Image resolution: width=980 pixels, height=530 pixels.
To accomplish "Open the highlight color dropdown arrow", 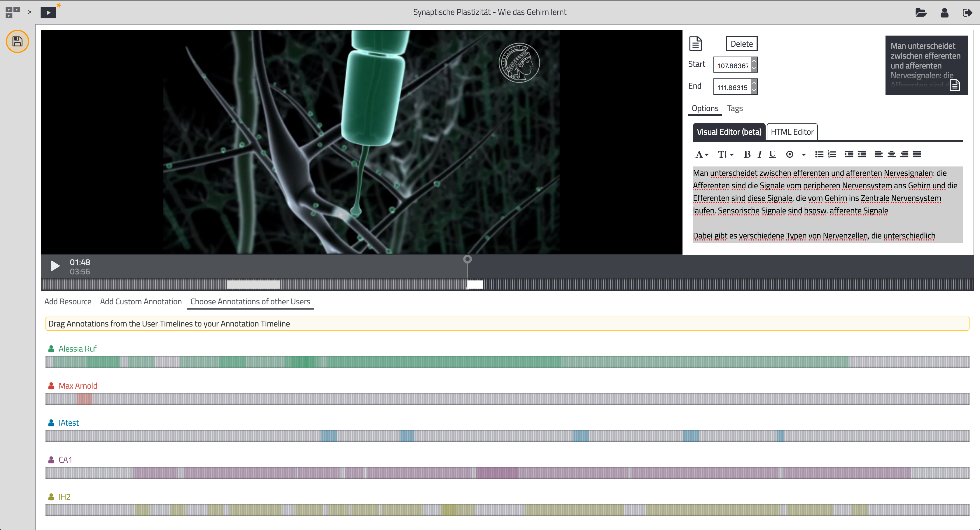I will pyautogui.click(x=804, y=154).
